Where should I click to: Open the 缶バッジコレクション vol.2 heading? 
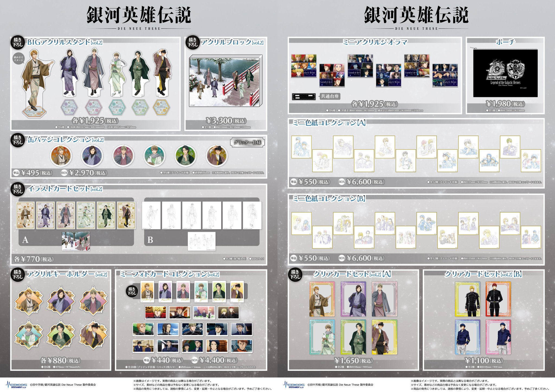65,140
